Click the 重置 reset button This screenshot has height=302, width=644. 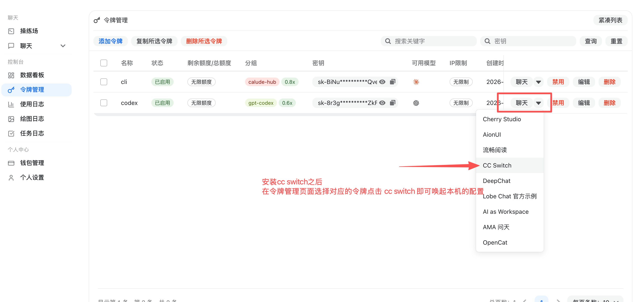click(x=616, y=41)
